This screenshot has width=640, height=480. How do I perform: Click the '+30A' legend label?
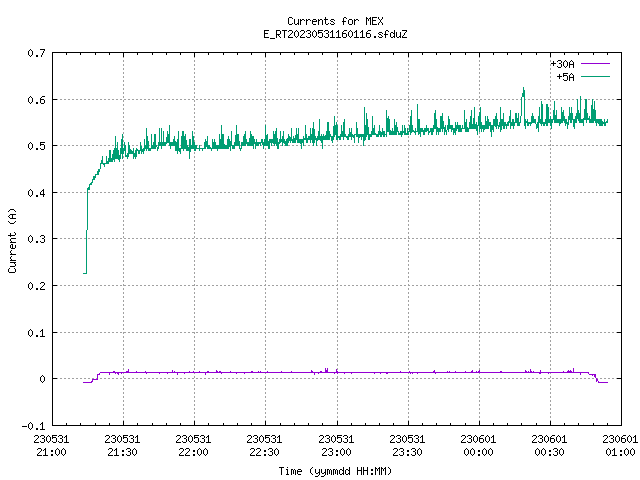click(x=562, y=64)
